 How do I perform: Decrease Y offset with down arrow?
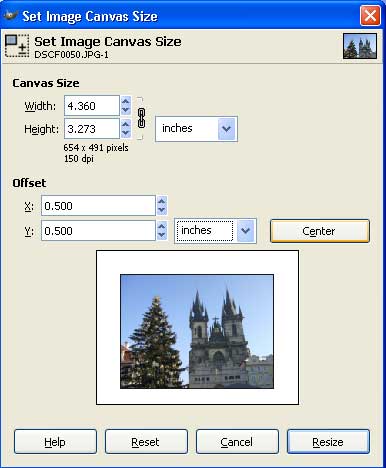[162, 235]
